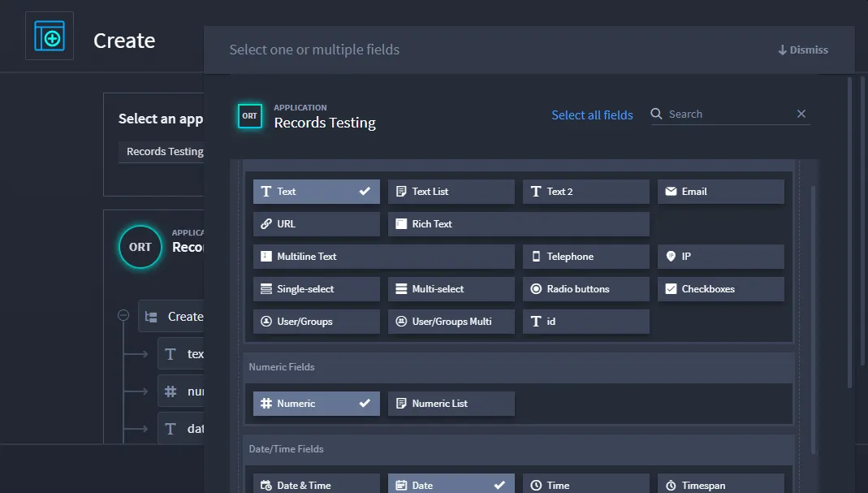Viewport: 868px width, 493px height.
Task: Deselect the checked Date field
Action: [451, 485]
